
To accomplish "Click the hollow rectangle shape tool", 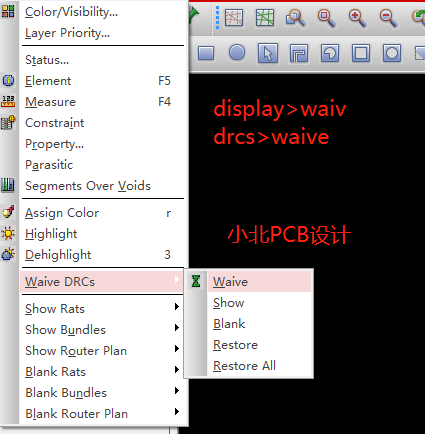I will tap(361, 53).
